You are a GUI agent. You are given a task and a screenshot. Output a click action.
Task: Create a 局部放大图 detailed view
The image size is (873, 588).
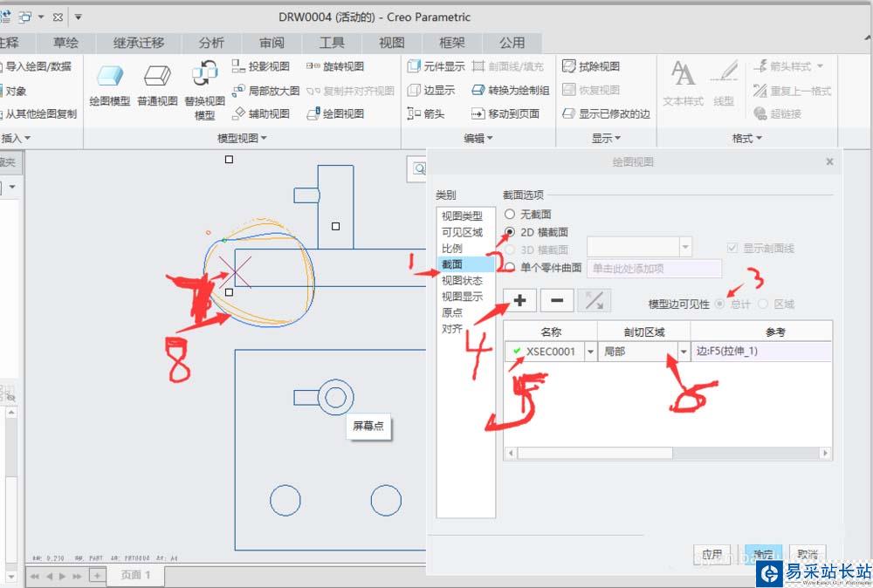pyautogui.click(x=265, y=90)
